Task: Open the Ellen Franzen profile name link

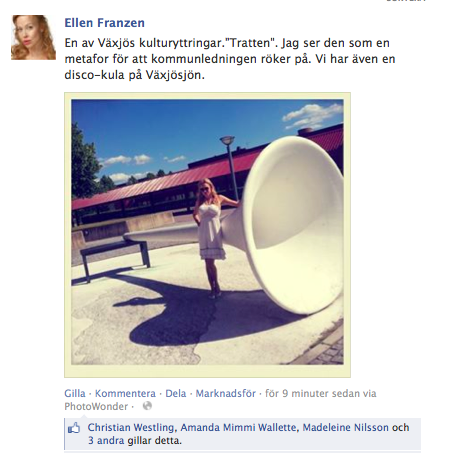Action: pyautogui.click(x=104, y=23)
